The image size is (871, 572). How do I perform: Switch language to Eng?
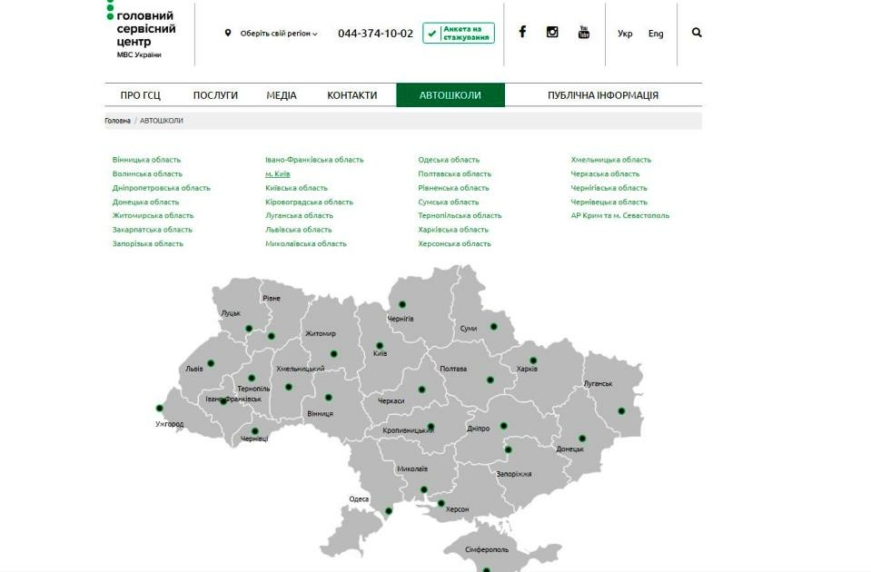(x=655, y=34)
